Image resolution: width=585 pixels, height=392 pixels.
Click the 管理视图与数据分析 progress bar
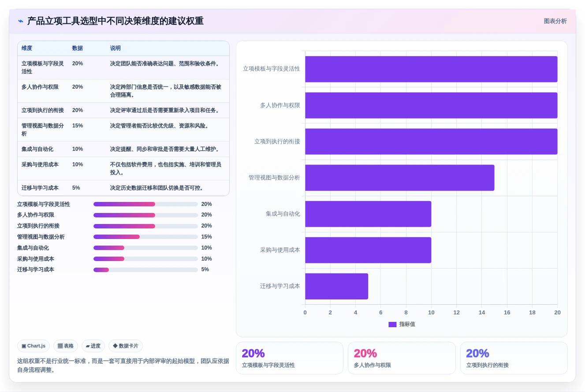point(145,237)
